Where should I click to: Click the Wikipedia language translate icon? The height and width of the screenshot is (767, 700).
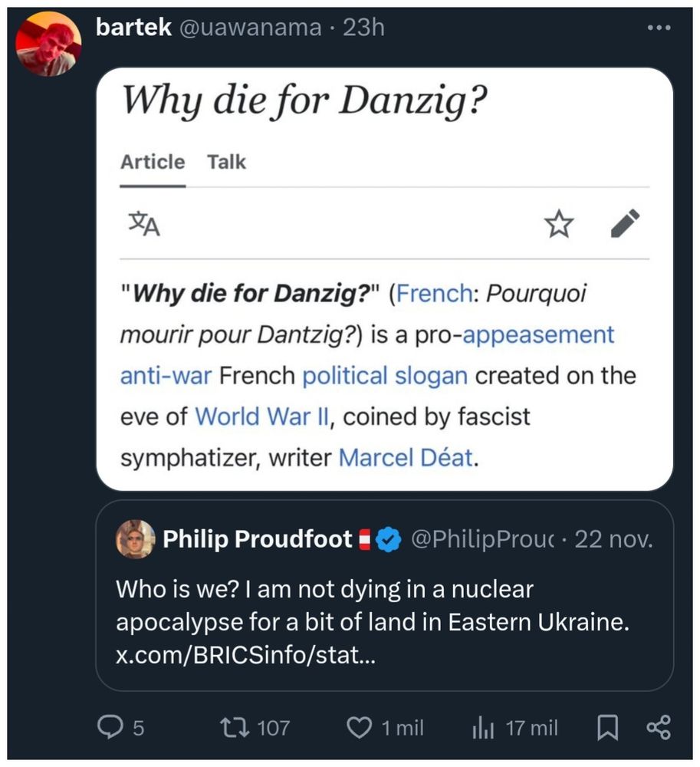[x=143, y=225]
